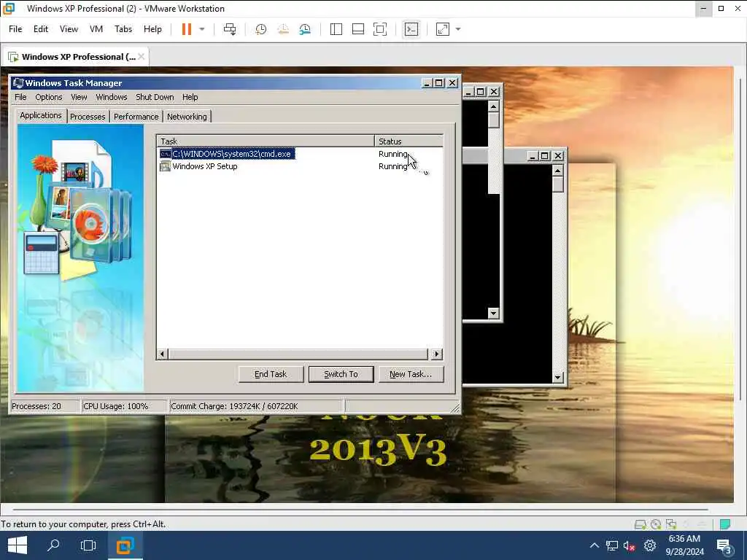Open the snapshot manager with wrench icon
The width and height of the screenshot is (747, 560).
coord(305,29)
